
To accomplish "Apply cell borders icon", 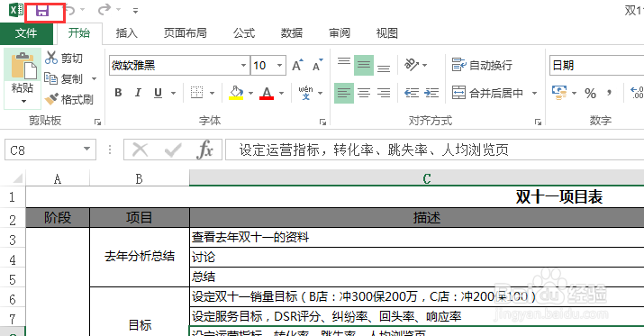I will pyautogui.click(x=196, y=93).
